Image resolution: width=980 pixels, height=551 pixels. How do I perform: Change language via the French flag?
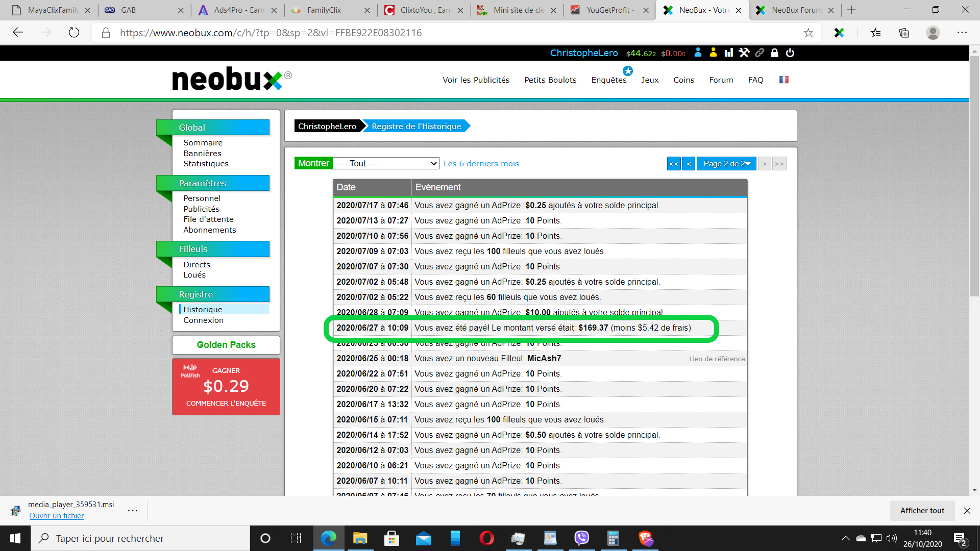[x=784, y=80]
